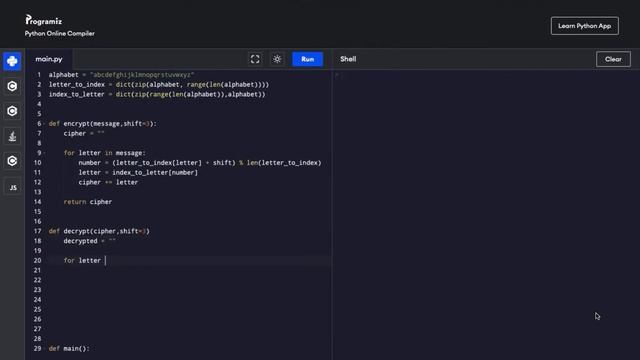Click line number 24 in gutter
640x360 pixels.
pyautogui.click(x=38, y=300)
